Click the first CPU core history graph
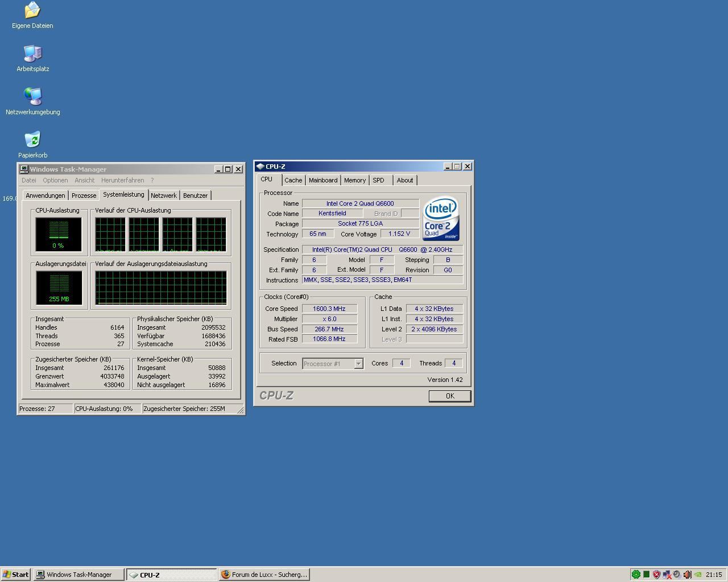Viewport: 728px width, 582px height. pyautogui.click(x=110, y=234)
